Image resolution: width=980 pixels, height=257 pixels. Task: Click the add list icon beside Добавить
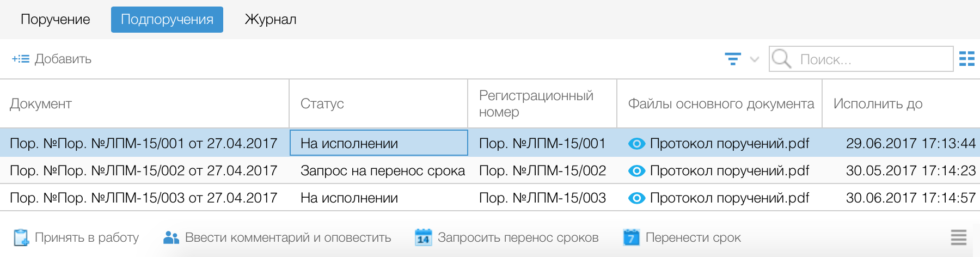click(x=21, y=59)
